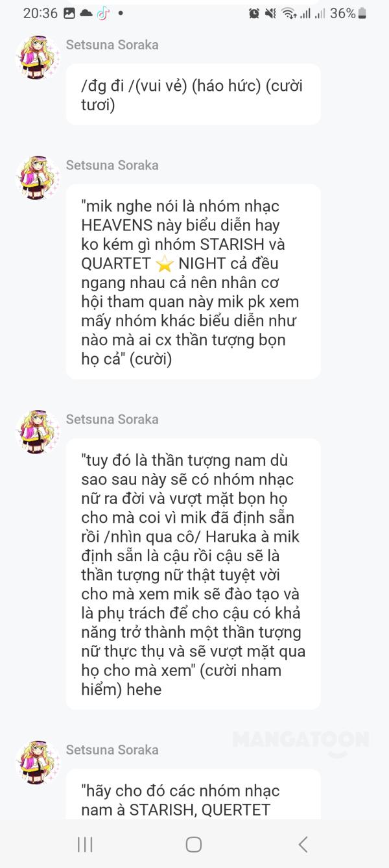Tap the TikTok notification icon in status bar

coord(103,13)
